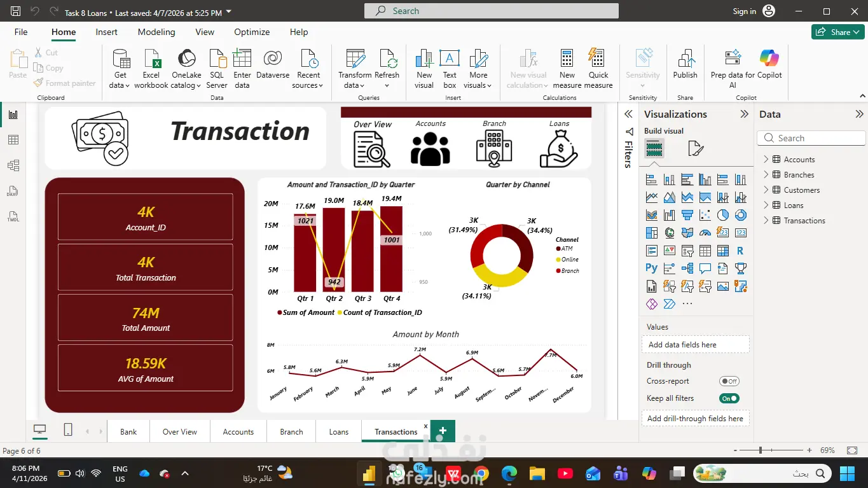
Task: Click Add drill-through fields here well
Action: tap(695, 418)
